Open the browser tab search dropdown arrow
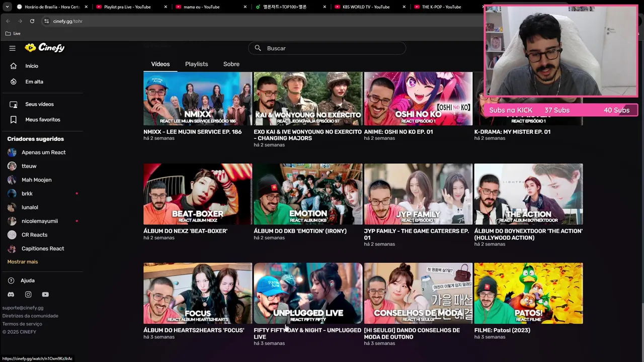Image resolution: width=644 pixels, height=362 pixels. pyautogui.click(x=7, y=7)
